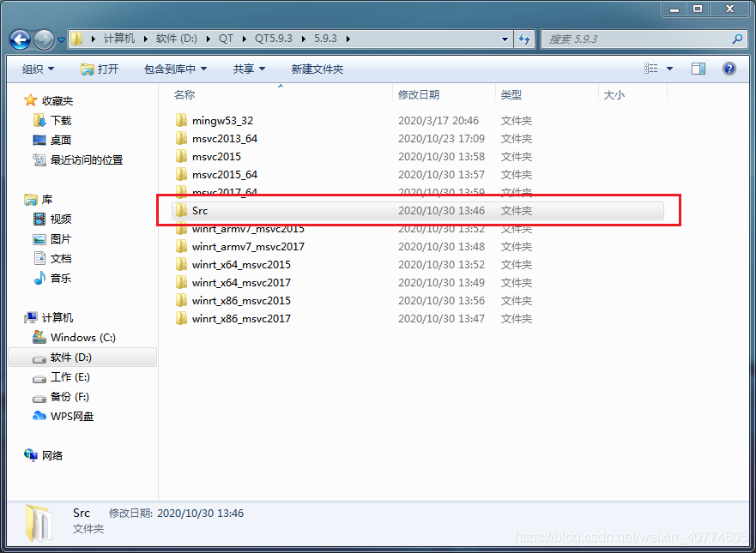756x553 pixels.
Task: Open the 共享 menu
Action: (249, 69)
